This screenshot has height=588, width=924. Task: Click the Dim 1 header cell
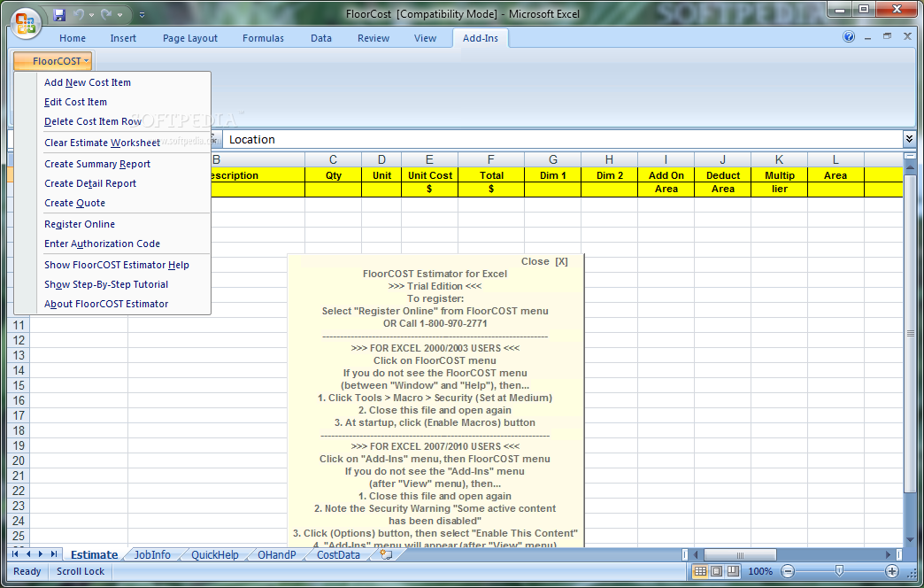tap(553, 175)
